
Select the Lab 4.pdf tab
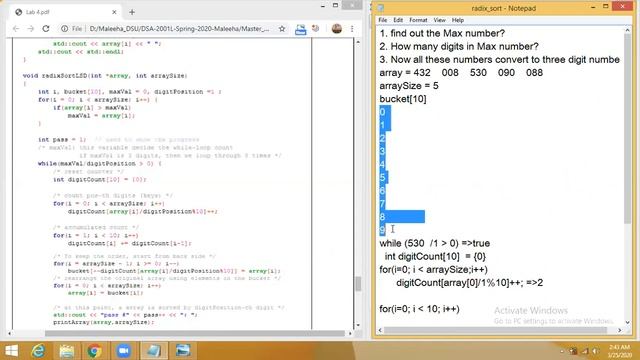[x=65, y=12]
